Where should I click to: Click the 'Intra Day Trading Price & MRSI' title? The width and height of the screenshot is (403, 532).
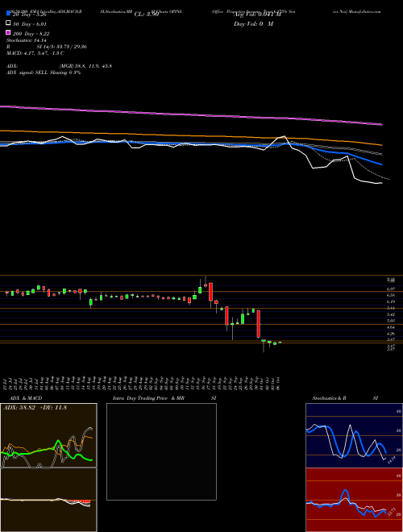tap(164, 398)
